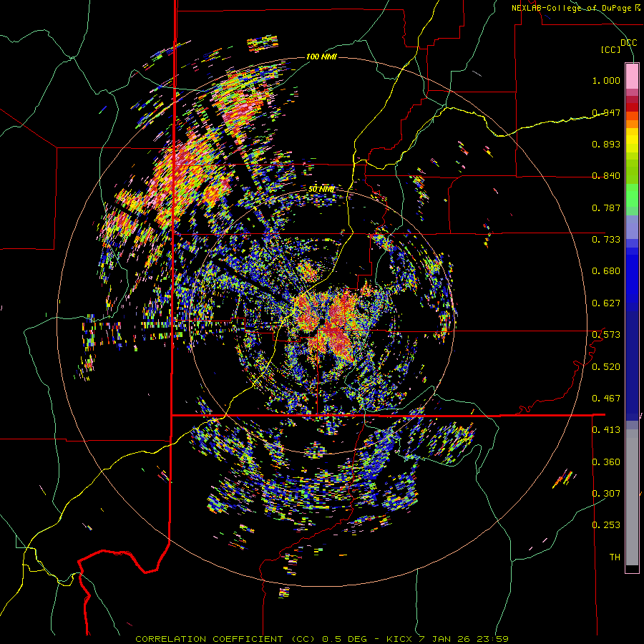644x644 pixels.
Task: Click the 23:59 timestamp in caption
Action: point(492,639)
